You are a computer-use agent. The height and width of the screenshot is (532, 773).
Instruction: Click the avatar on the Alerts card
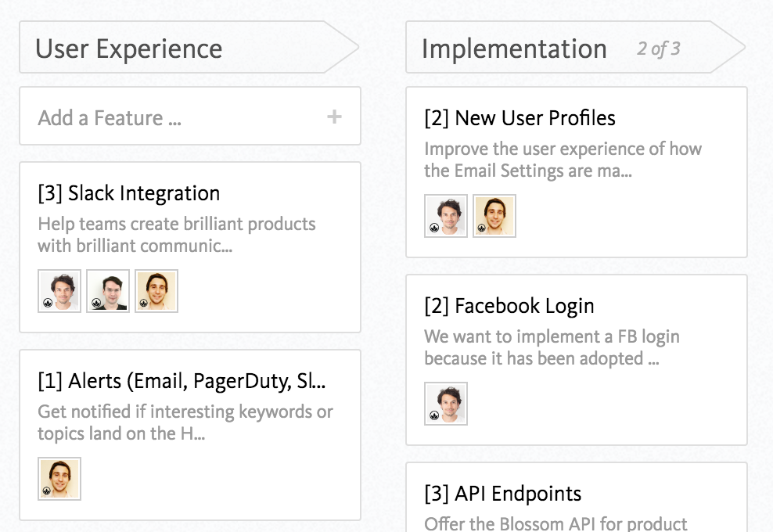[x=59, y=479]
